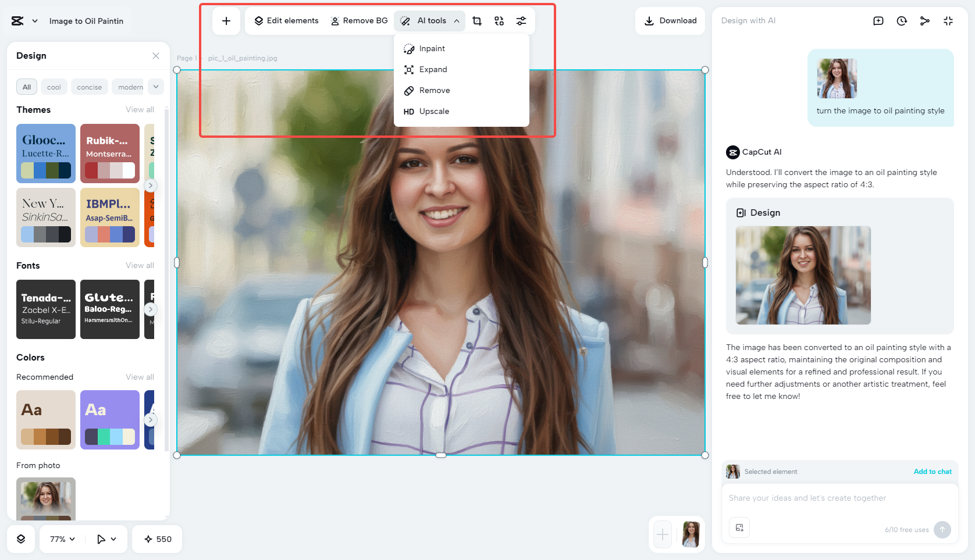
Task: Open version history in Design with AI panel
Action: (902, 20)
